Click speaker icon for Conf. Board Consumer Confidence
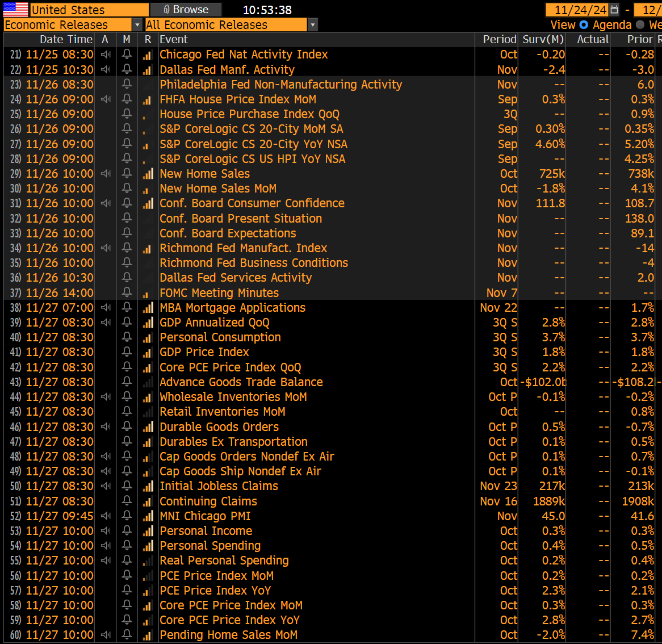 (x=106, y=203)
